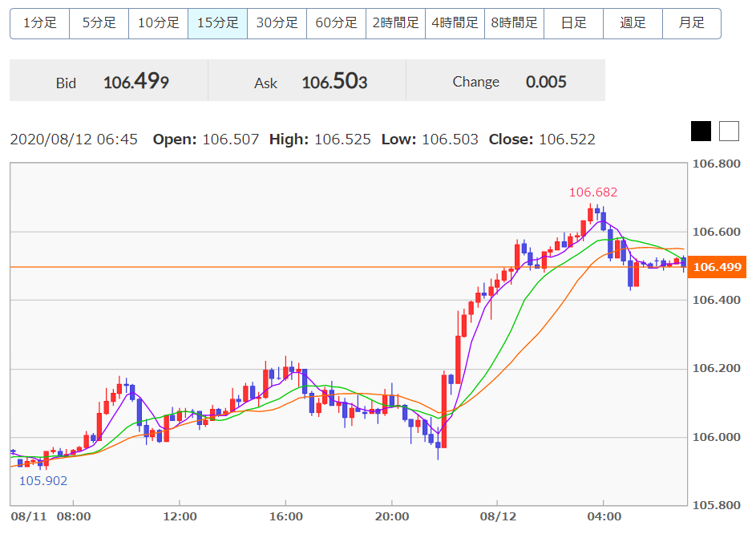Switch to the 1分足 timeframe tab
This screenshot has height=534, width=756.
tap(40, 23)
